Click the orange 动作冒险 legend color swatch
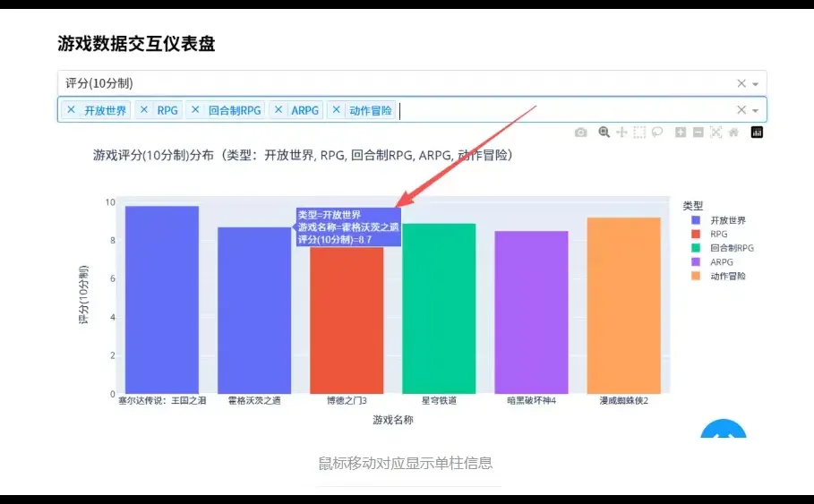 tap(696, 276)
